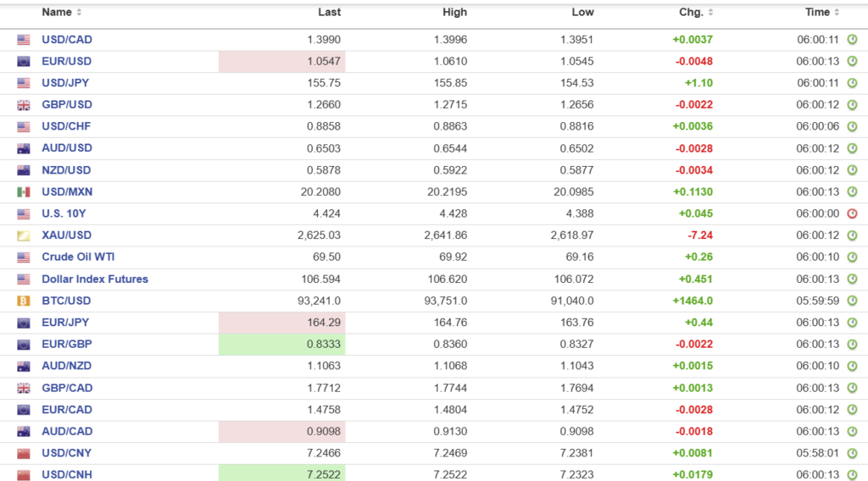The image size is (868, 481).
Task: Click the Australian flag icon beside AUD/NZD
Action: click(24, 367)
